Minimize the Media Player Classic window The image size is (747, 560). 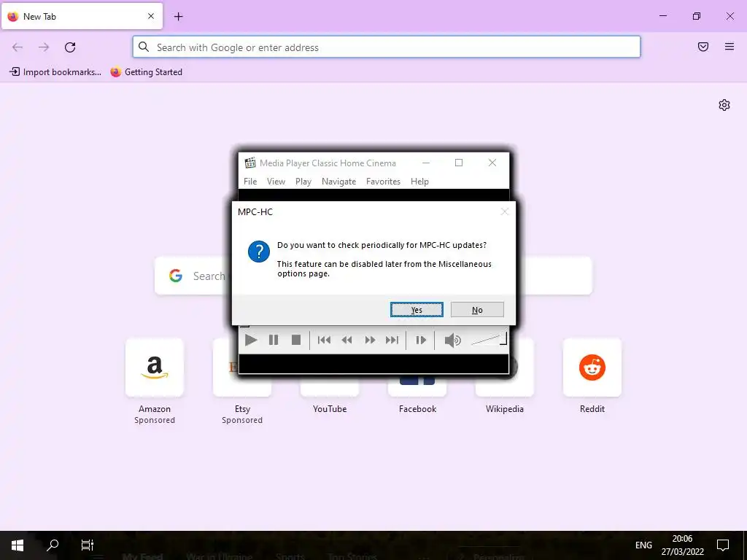426,163
